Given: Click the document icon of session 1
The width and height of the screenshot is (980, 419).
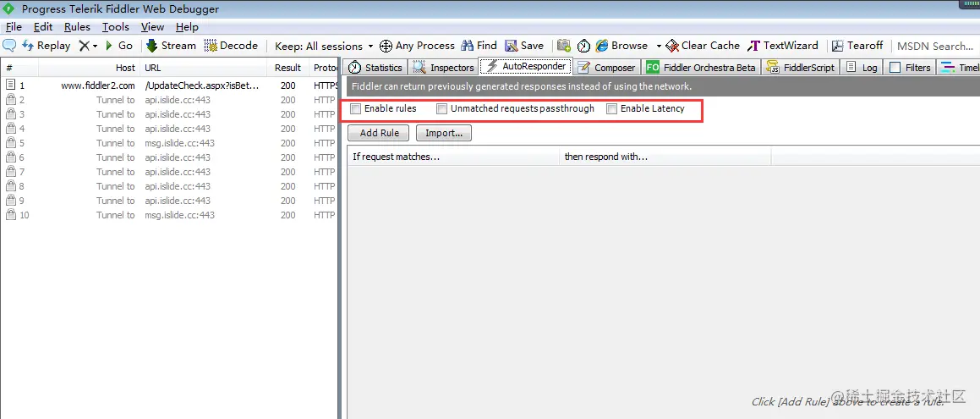Looking at the screenshot, I should 10,85.
